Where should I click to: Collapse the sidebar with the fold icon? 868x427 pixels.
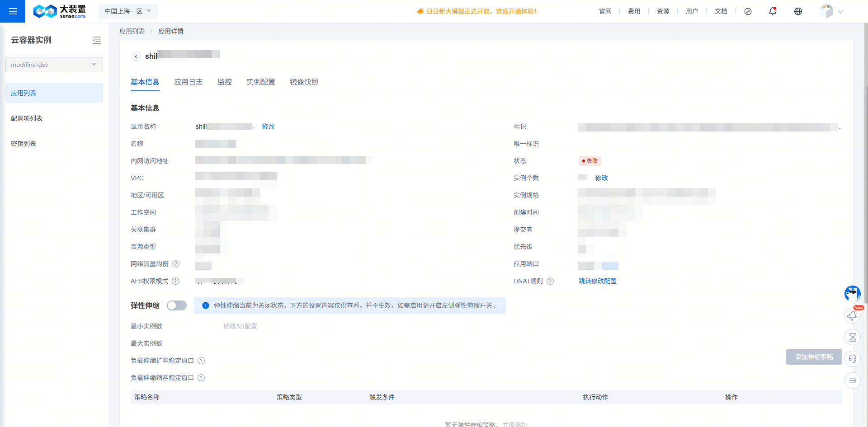(97, 40)
